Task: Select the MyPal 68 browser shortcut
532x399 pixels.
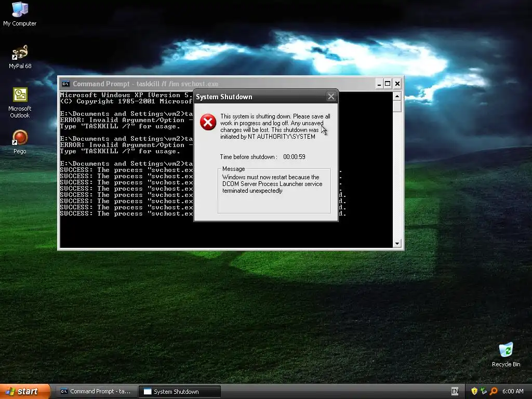Action: click(20, 57)
